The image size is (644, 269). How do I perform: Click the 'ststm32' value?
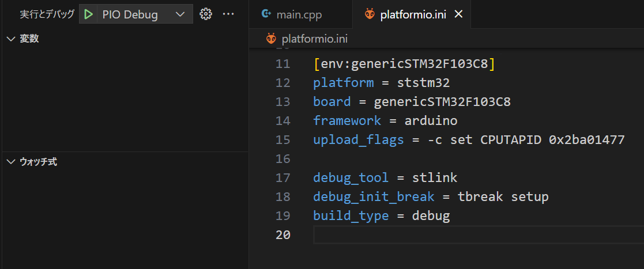tap(423, 84)
